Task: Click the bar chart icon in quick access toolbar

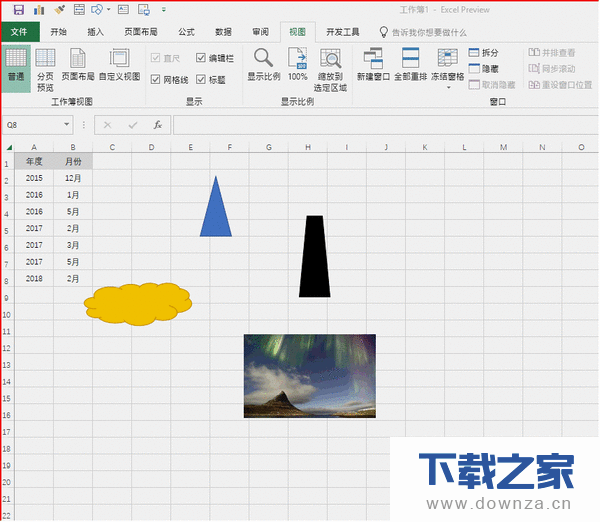Action: point(39,10)
